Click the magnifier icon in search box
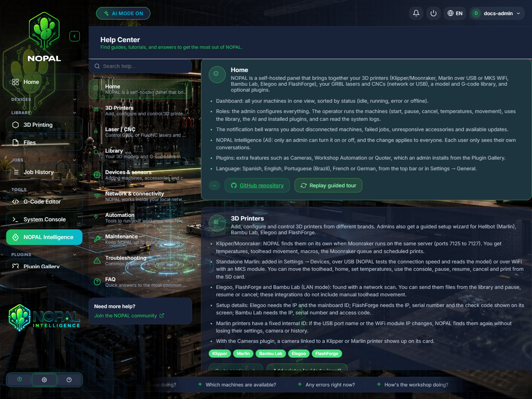 (97, 66)
